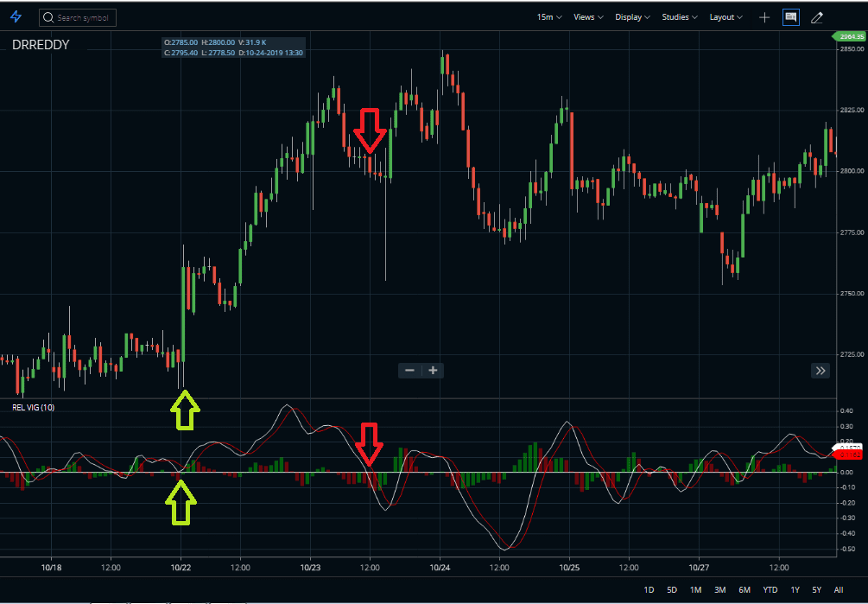Viewport: 868px width, 604px height.
Task: Select the 1D range
Action: [649, 589]
